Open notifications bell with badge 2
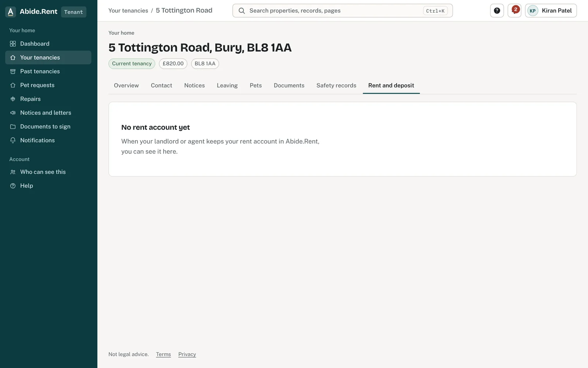This screenshot has height=368, width=588. 514,11
